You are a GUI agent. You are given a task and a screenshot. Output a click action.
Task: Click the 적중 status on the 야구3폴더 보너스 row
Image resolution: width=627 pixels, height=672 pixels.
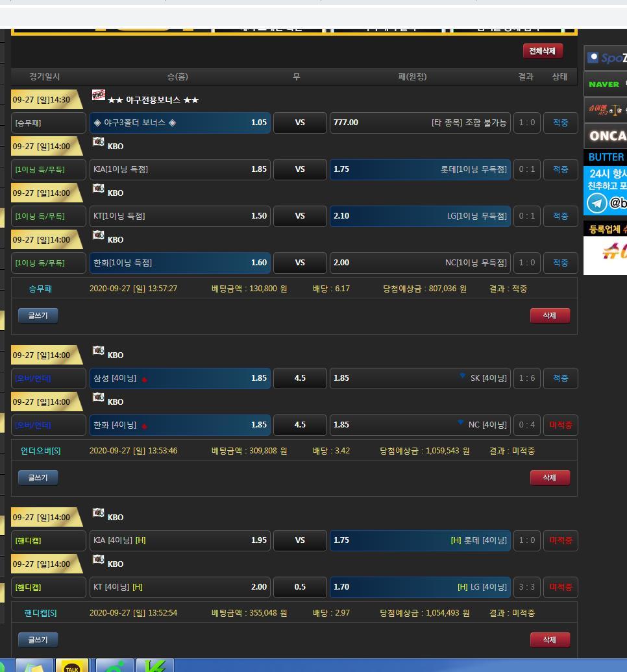tap(560, 123)
